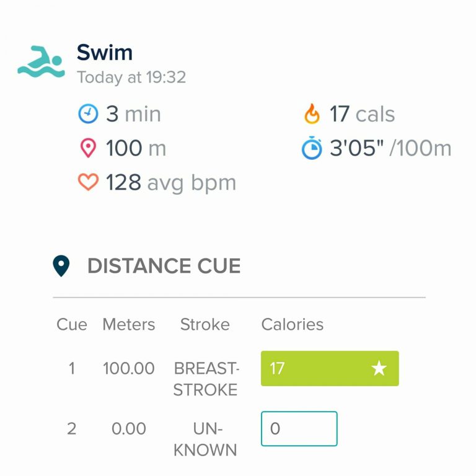Tap the teal swimmer activity icon

(x=41, y=61)
